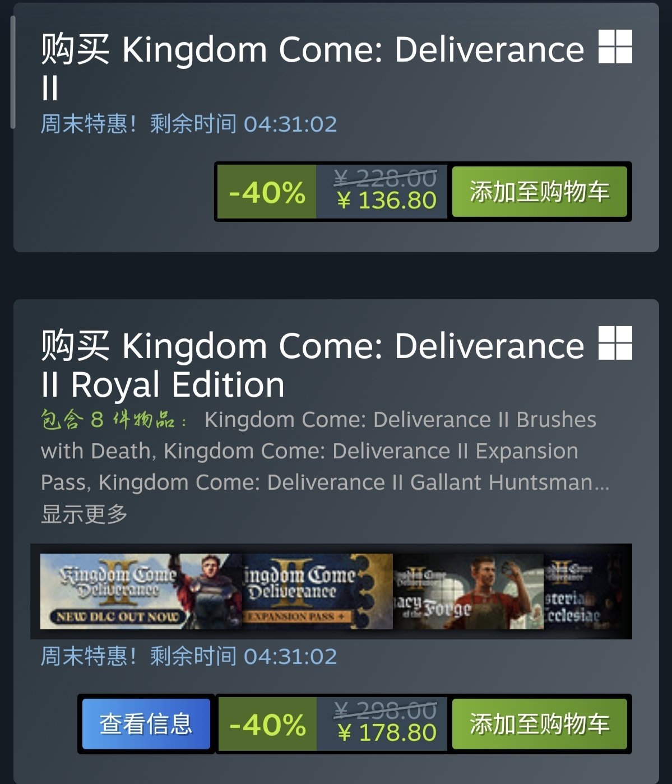This screenshot has width=672, height=784.
Task: Click the page scrollbar handle at left edge
Action: point(12,73)
